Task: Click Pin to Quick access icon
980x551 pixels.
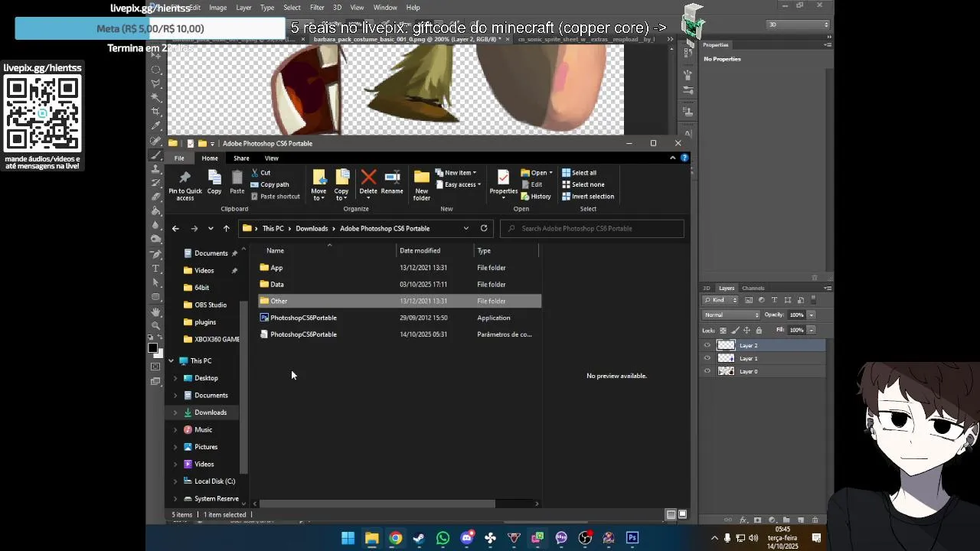Action: point(185,178)
